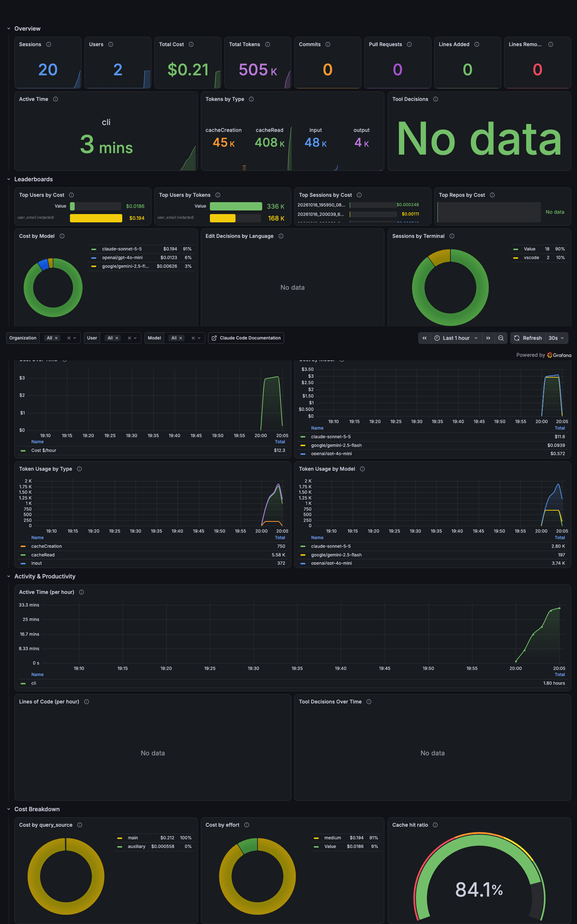Viewport: 577px width, 924px height.
Task: Shift time range forward
Action: click(488, 338)
